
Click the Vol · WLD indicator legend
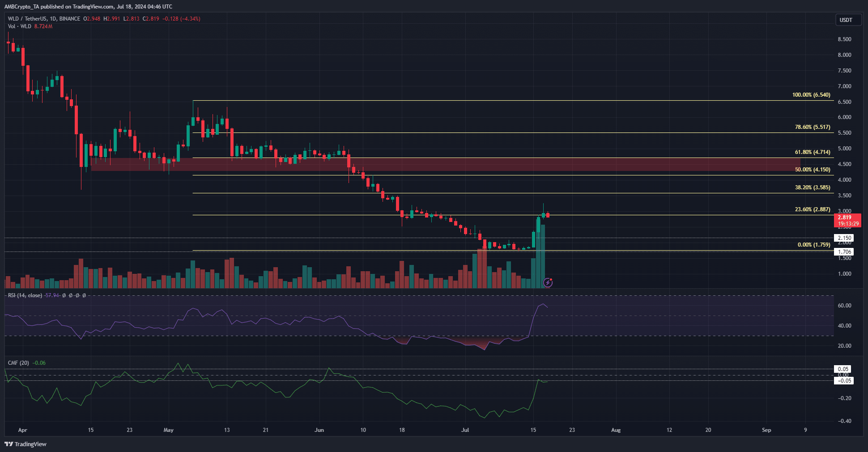20,26
